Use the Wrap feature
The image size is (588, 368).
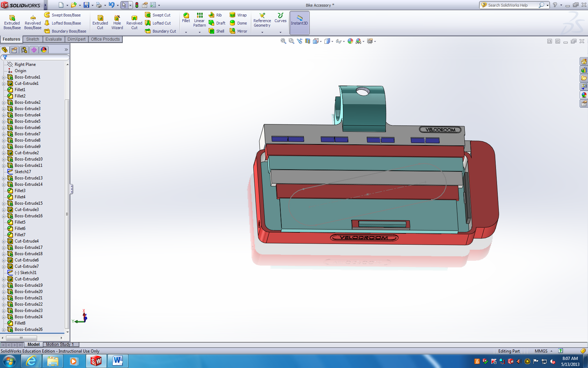point(238,15)
